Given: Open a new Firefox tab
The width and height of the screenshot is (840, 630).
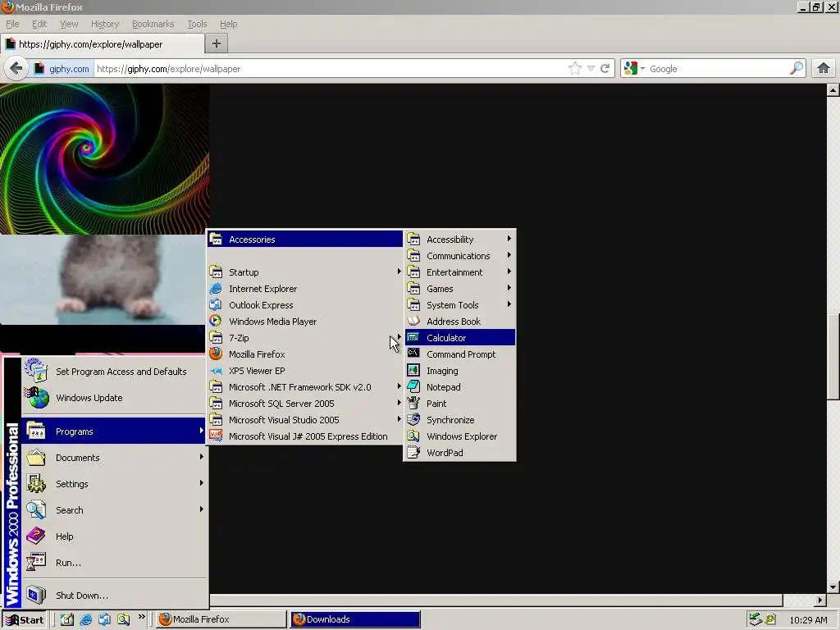Looking at the screenshot, I should (x=217, y=43).
